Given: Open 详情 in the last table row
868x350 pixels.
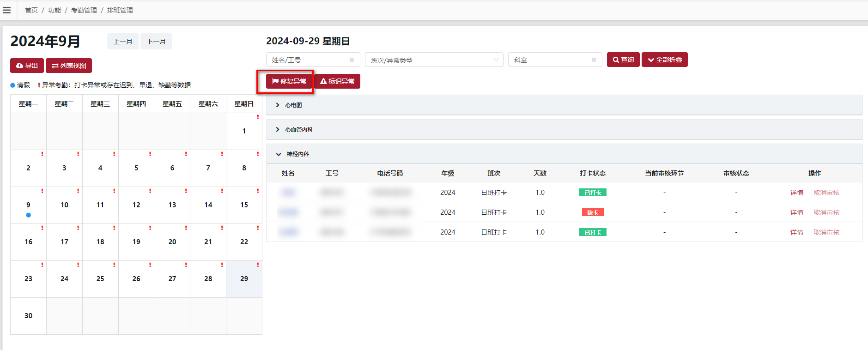Looking at the screenshot, I should 797,232.
